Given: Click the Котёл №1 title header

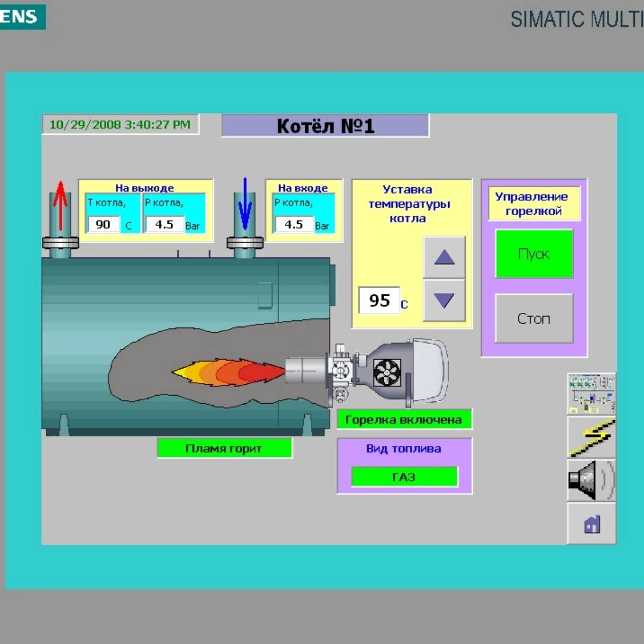Looking at the screenshot, I should [x=325, y=126].
